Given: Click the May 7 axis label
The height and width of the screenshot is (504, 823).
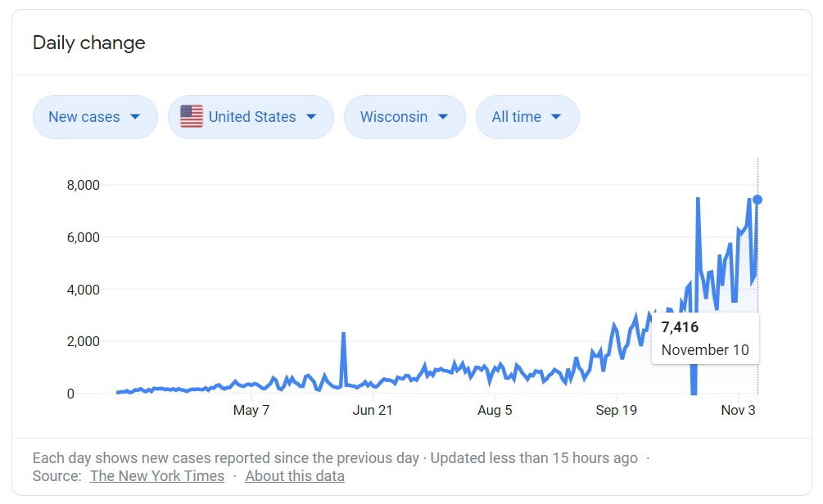Looking at the screenshot, I should (251, 410).
